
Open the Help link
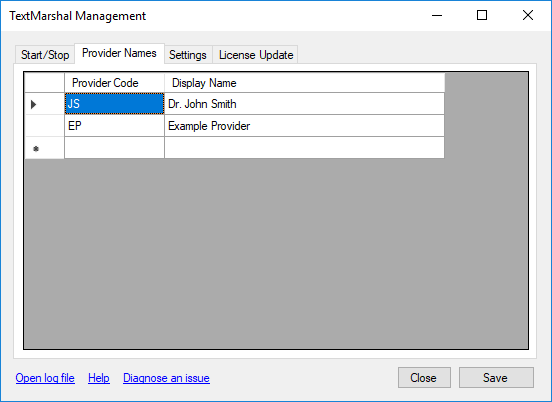99,378
